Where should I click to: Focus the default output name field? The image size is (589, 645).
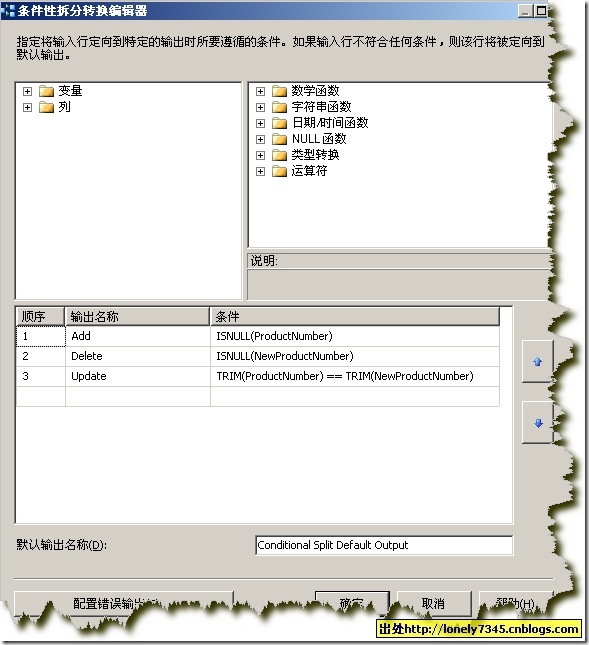[384, 545]
